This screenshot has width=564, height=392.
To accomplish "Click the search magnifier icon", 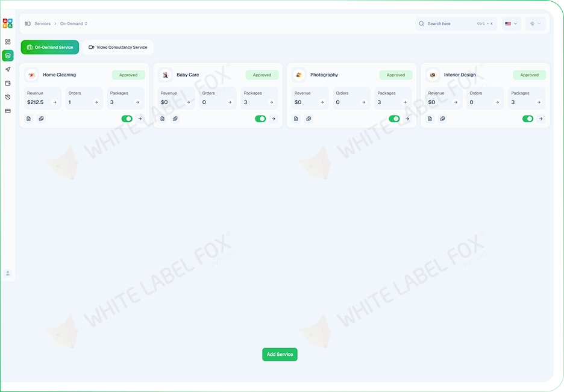I will click(421, 23).
